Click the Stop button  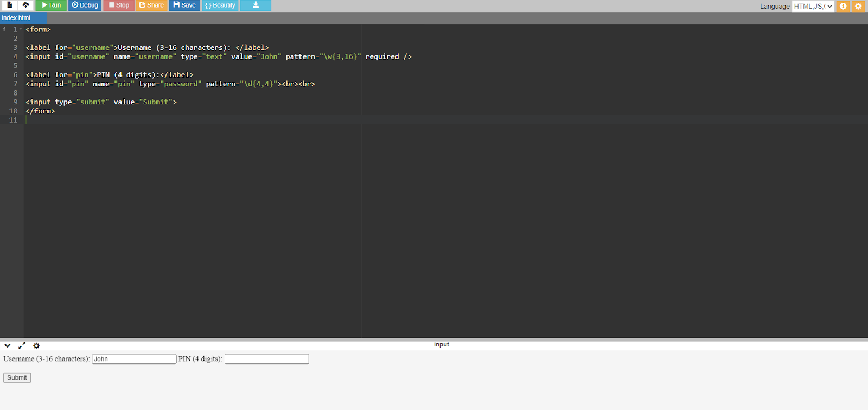[x=119, y=5]
